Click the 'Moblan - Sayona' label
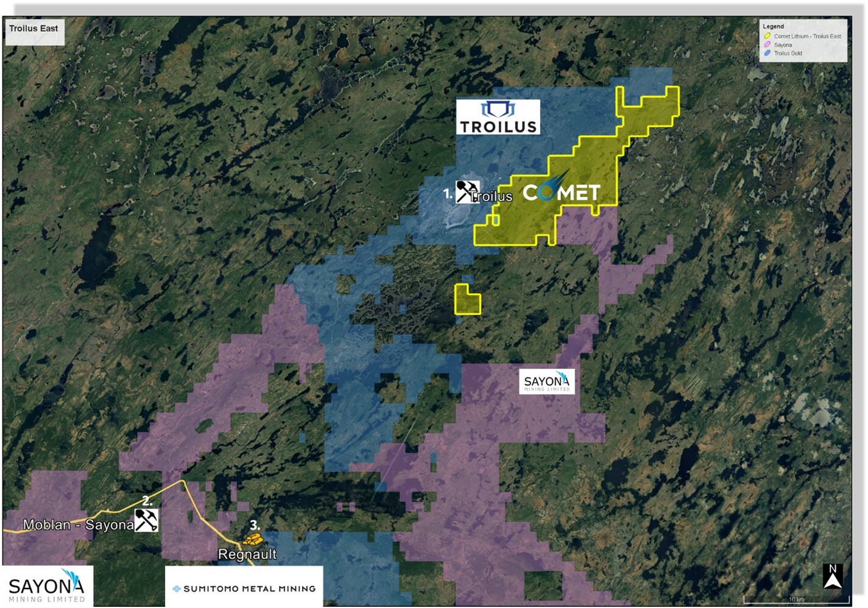The image size is (868, 608). (x=78, y=525)
